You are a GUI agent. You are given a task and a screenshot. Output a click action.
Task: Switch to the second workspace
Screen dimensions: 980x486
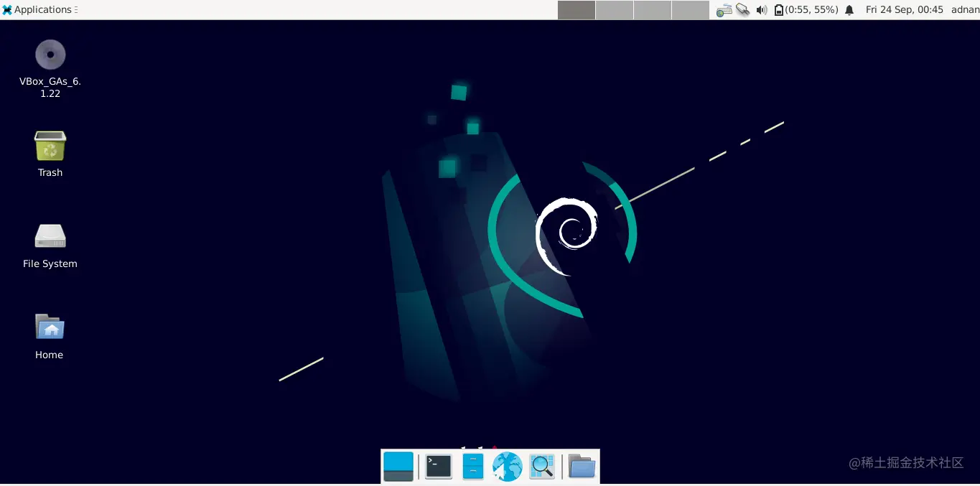point(615,9)
